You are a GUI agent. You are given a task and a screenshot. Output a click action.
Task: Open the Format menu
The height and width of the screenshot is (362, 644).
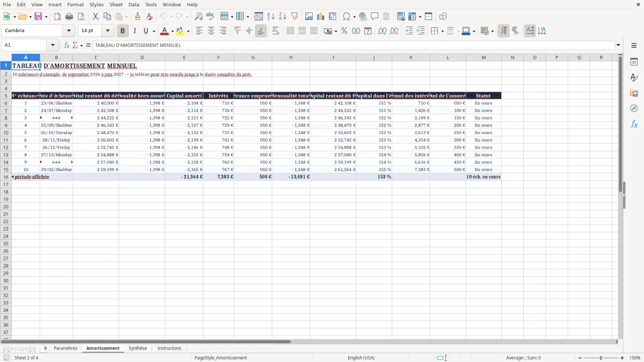[75, 4]
